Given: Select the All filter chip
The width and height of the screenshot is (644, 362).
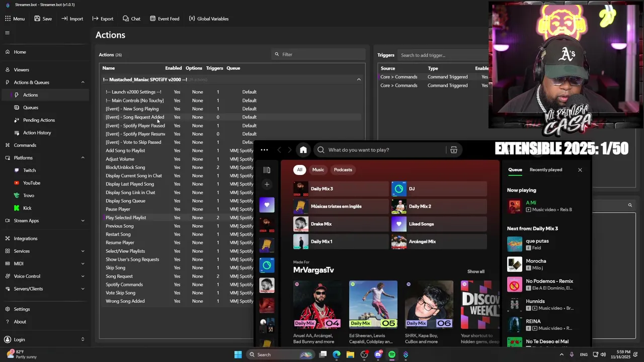Looking at the screenshot, I should point(299,169).
